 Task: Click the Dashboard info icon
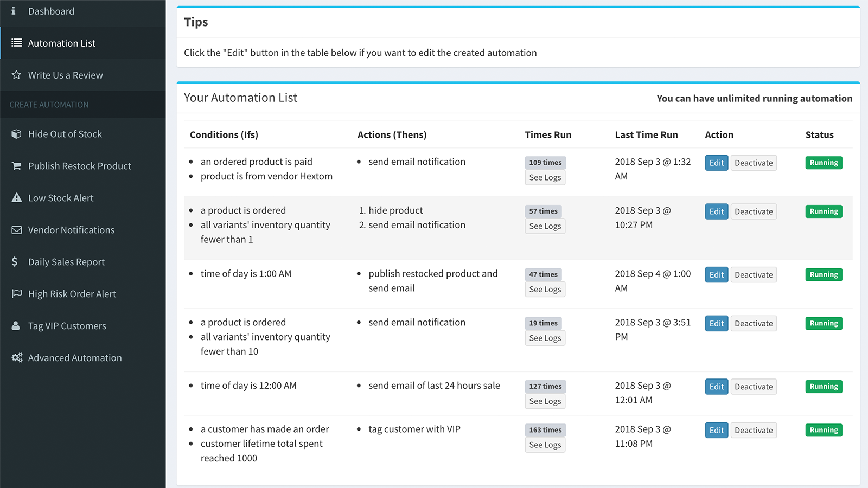(14, 11)
